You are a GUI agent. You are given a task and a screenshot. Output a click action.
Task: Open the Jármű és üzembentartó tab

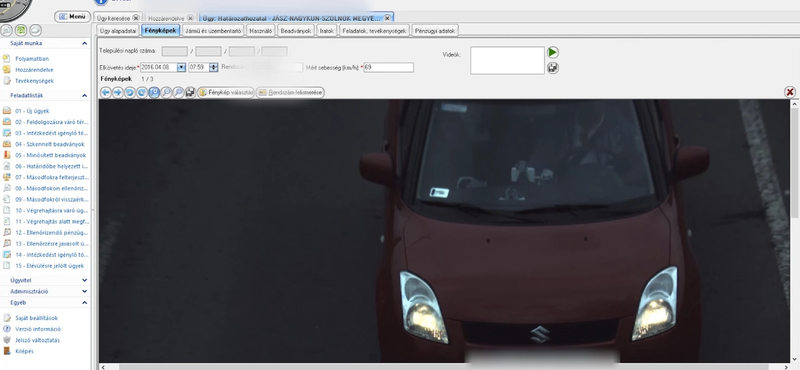pyautogui.click(x=213, y=31)
